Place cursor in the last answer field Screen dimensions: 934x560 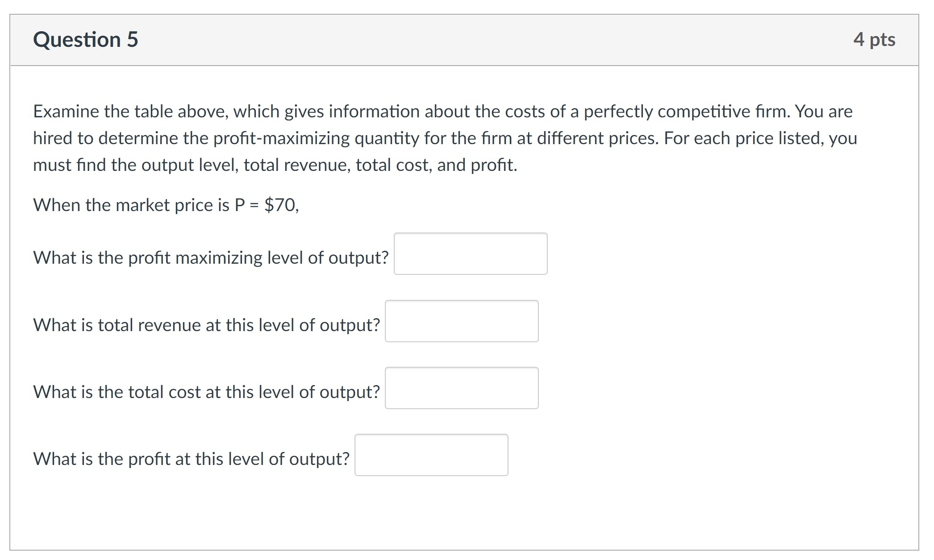pos(431,455)
